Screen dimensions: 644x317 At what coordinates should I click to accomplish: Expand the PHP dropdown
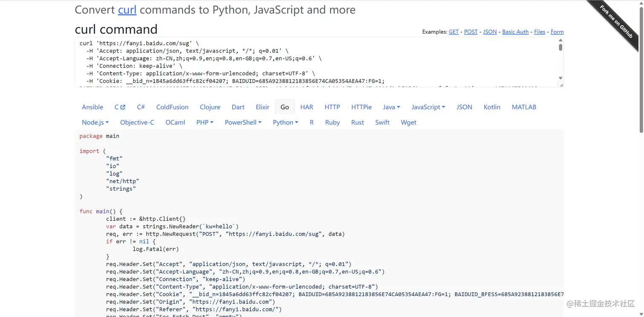point(205,123)
